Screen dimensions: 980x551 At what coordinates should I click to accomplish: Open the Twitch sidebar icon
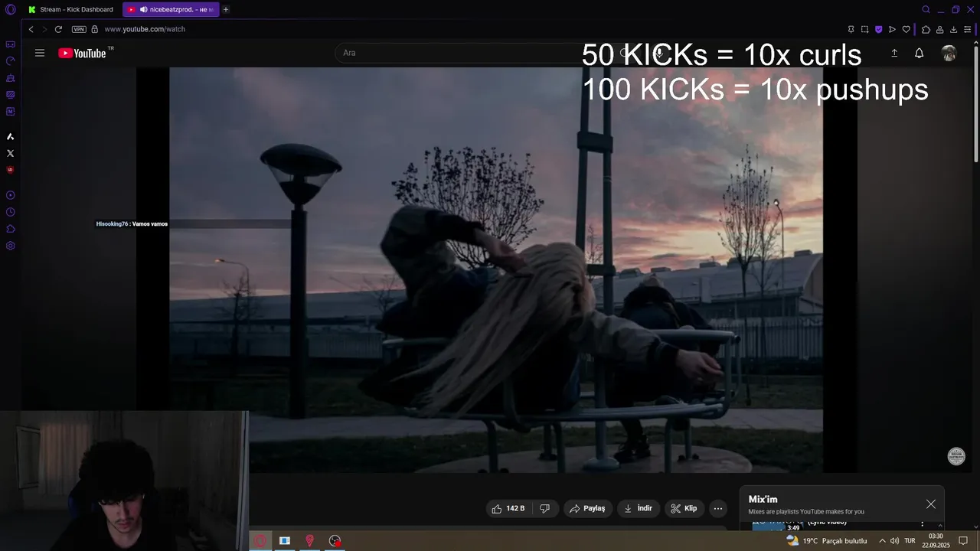pos(11,78)
